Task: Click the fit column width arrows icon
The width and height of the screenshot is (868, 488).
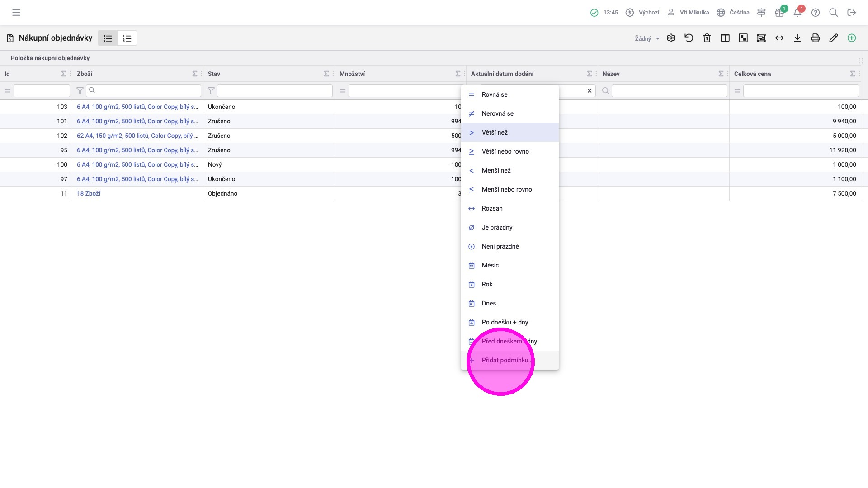Action: click(779, 38)
